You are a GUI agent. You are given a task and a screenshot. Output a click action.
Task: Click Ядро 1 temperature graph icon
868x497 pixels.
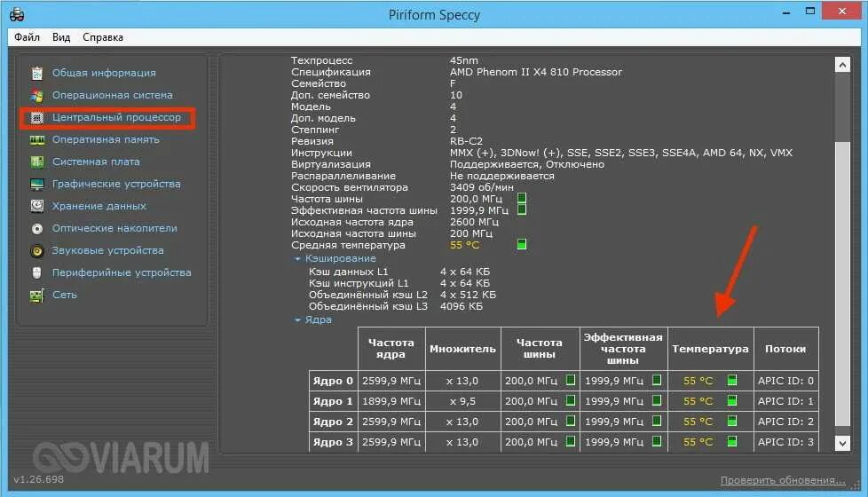point(732,400)
